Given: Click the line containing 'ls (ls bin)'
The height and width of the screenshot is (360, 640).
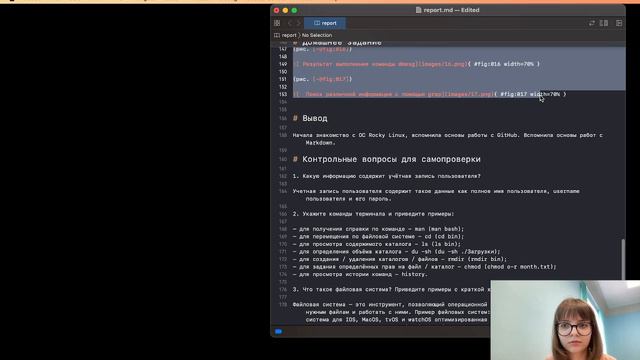Looking at the screenshot, I should (x=376, y=244).
